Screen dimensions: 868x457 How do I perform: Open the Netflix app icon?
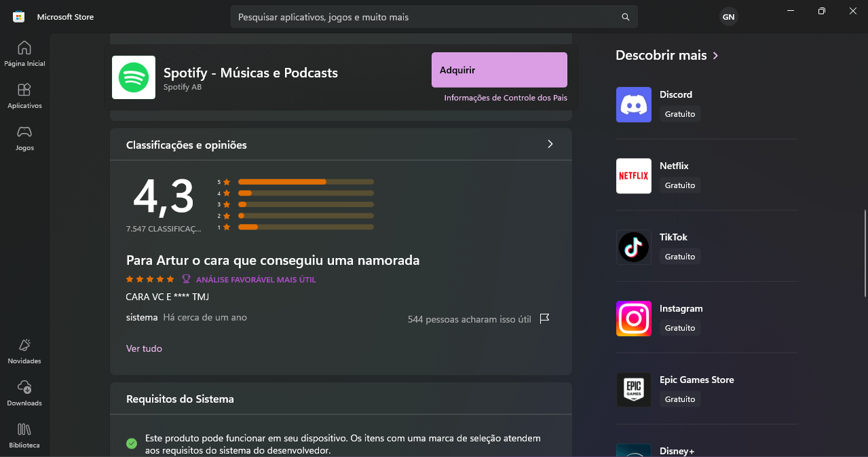pos(633,176)
